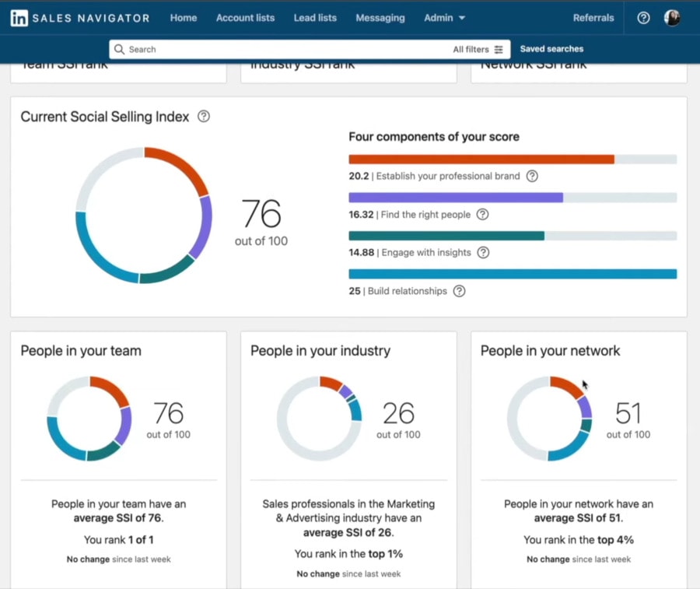Click 'People in your network' heading
This screenshot has width=700, height=589.
550,351
